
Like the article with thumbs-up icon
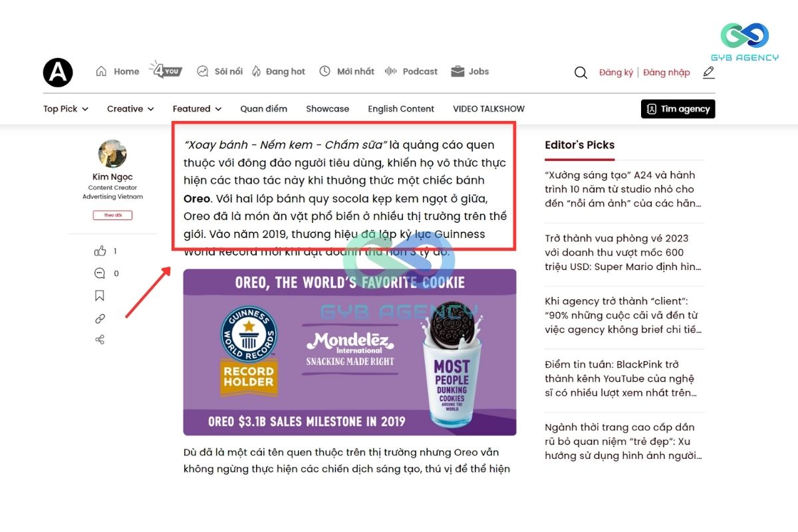100,251
